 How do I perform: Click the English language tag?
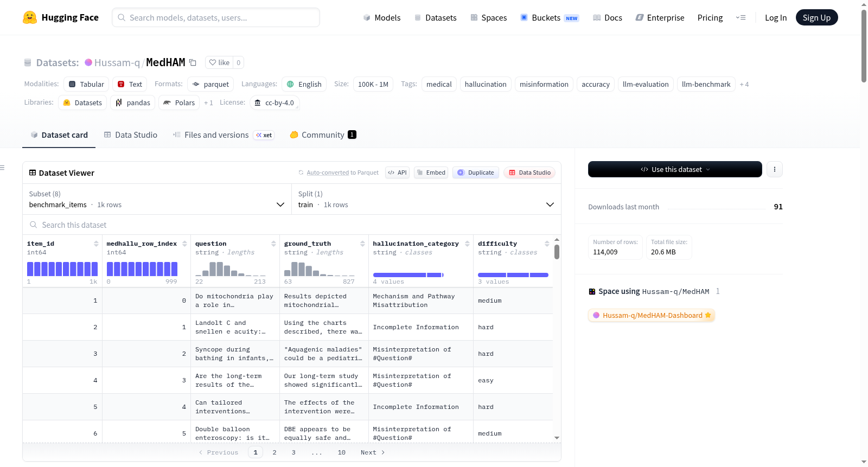click(304, 84)
